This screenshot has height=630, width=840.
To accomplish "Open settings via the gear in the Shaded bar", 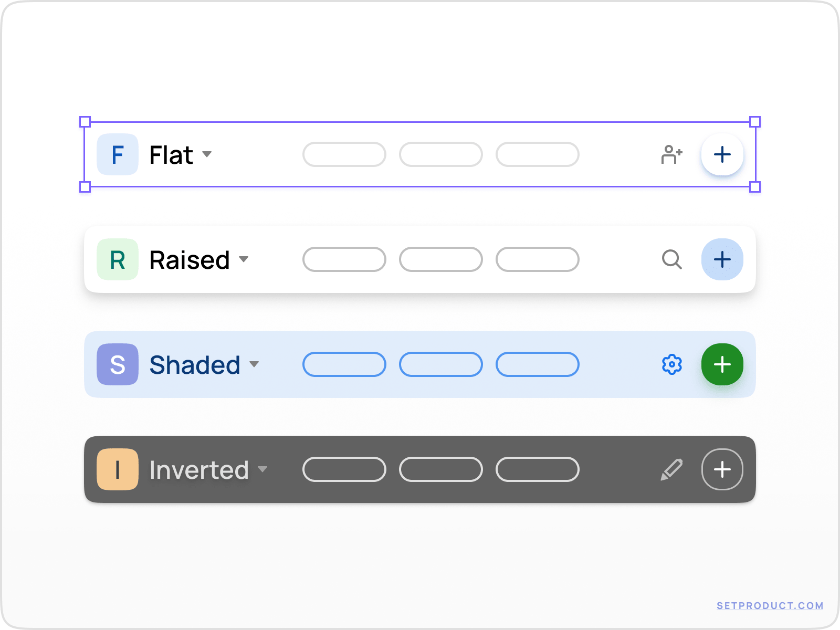I will click(x=672, y=364).
